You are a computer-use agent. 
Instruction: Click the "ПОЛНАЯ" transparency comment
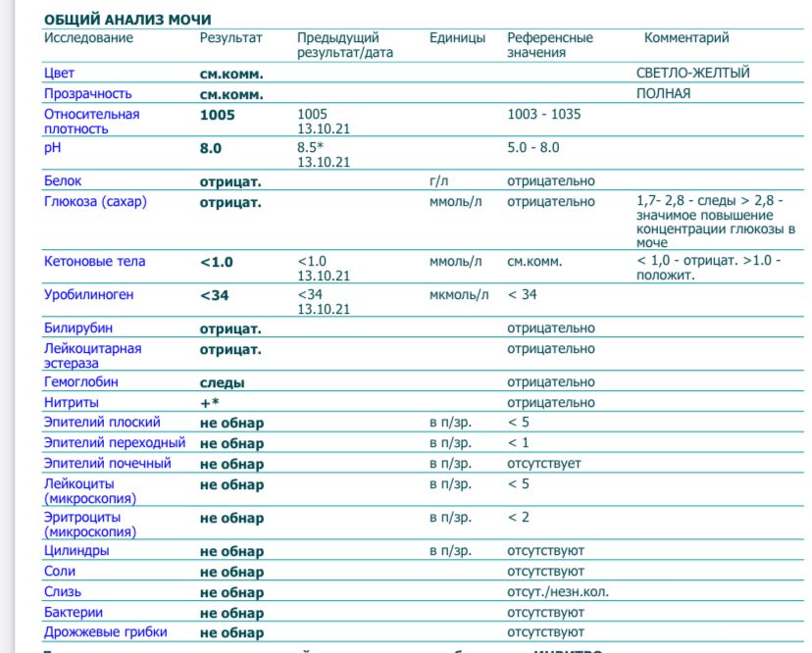[663, 94]
